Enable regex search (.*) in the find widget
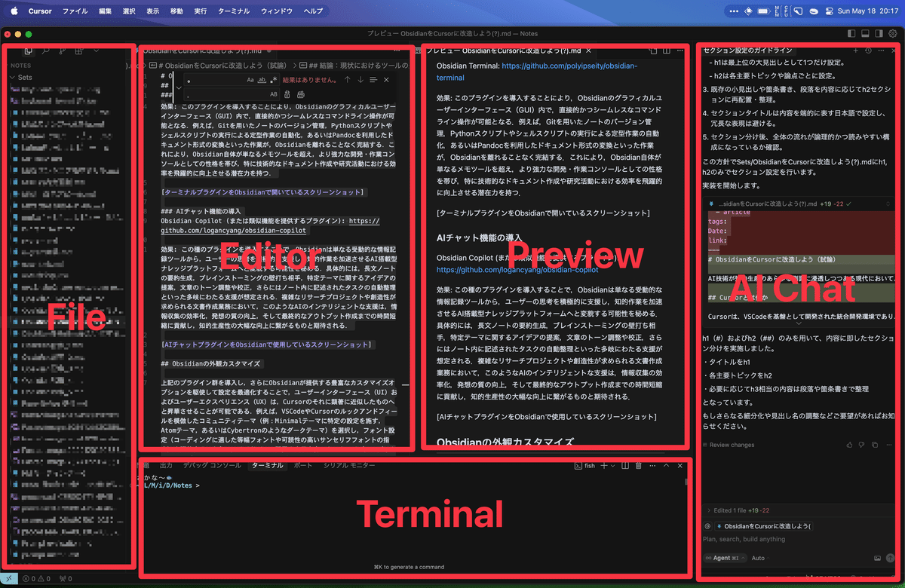Image resolution: width=905 pixels, height=588 pixels. [273, 80]
